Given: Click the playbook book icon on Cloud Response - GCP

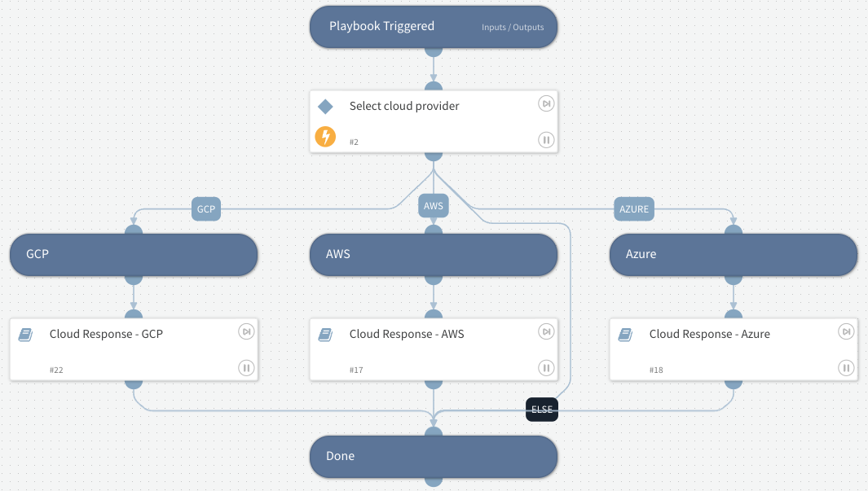Looking at the screenshot, I should (25, 335).
